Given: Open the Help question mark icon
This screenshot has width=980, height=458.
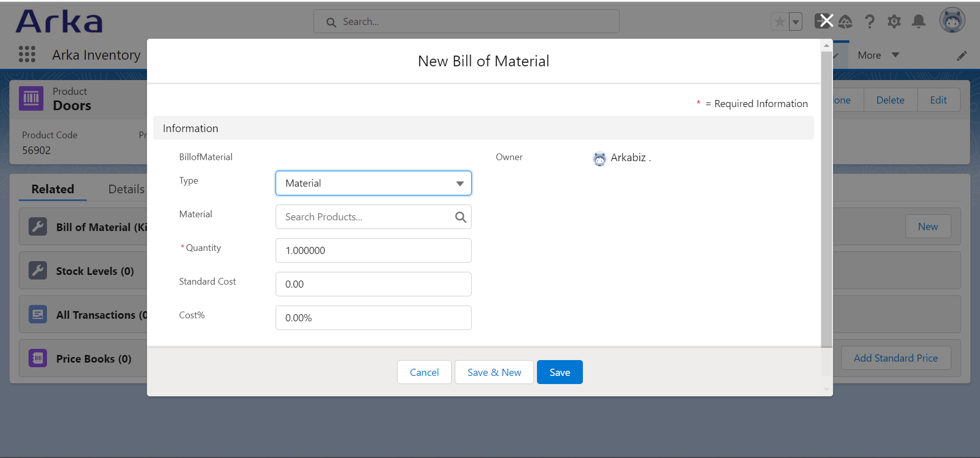Looking at the screenshot, I should pos(870,21).
